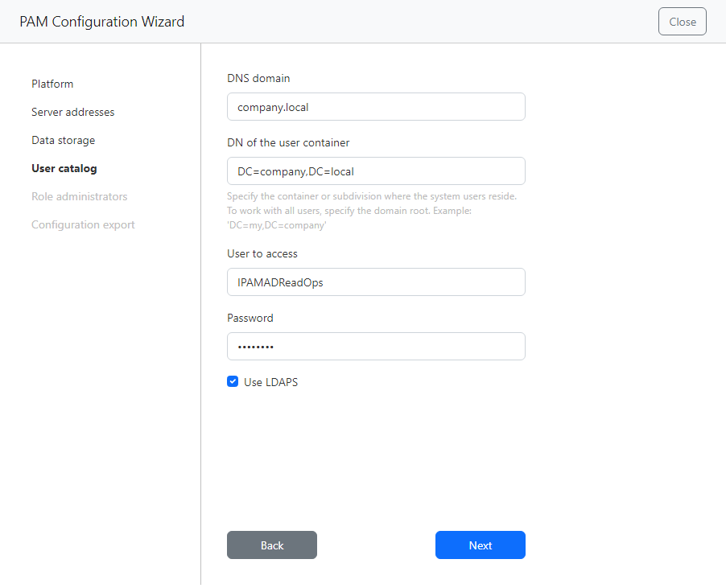Click the DN of the user container label
The height and width of the screenshot is (588, 726).
pos(288,143)
